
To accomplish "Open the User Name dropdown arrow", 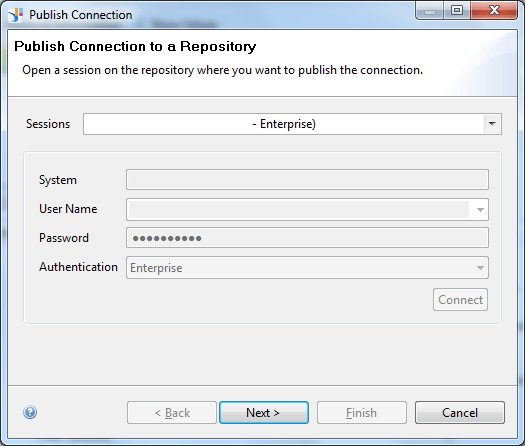I will point(480,210).
